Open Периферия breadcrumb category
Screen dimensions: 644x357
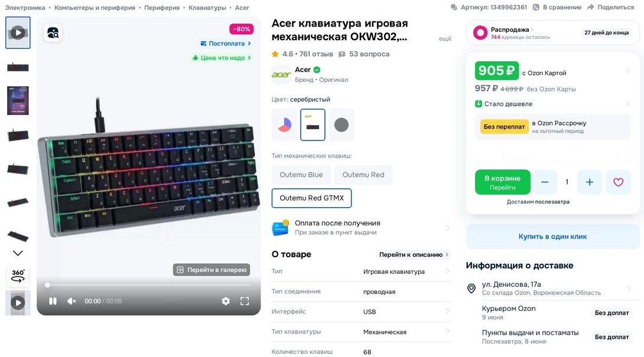162,8
